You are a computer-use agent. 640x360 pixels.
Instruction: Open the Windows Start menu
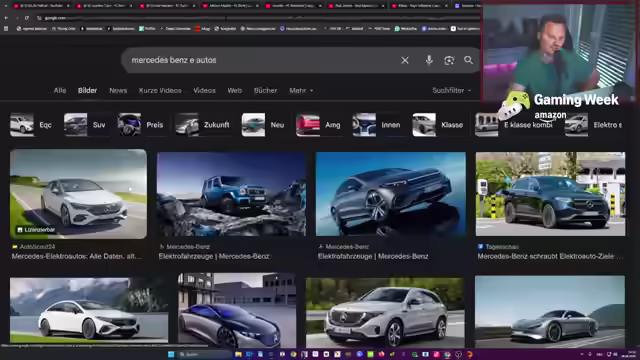pos(171,354)
